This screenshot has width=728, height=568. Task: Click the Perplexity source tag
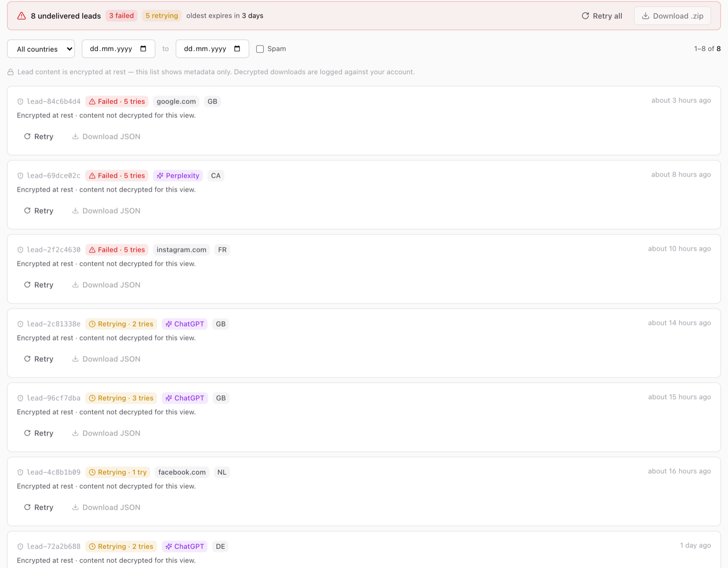click(x=178, y=176)
